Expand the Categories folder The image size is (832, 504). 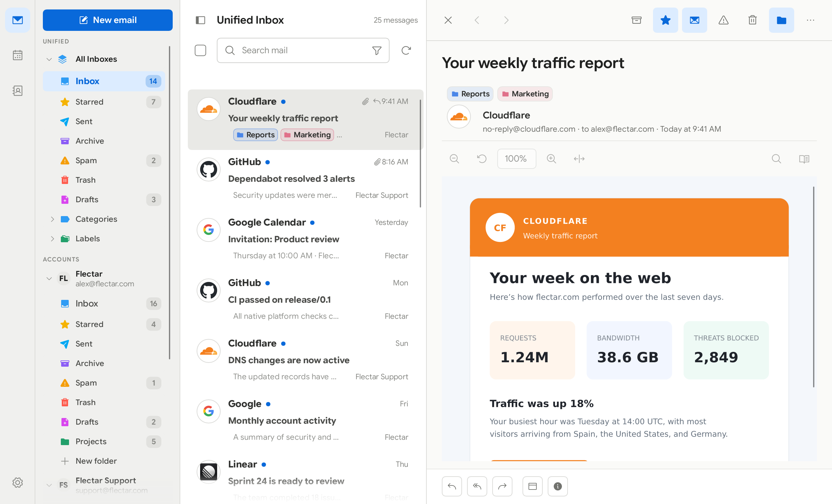[52, 219]
